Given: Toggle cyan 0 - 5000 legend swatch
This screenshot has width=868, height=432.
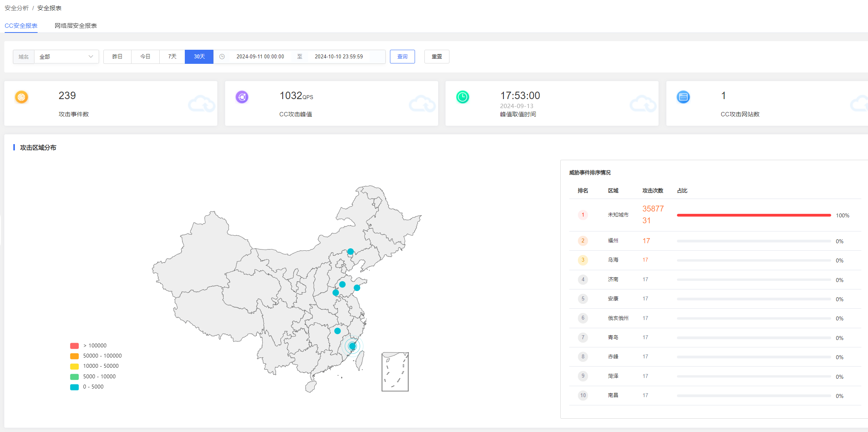Looking at the screenshot, I should pyautogui.click(x=74, y=387).
